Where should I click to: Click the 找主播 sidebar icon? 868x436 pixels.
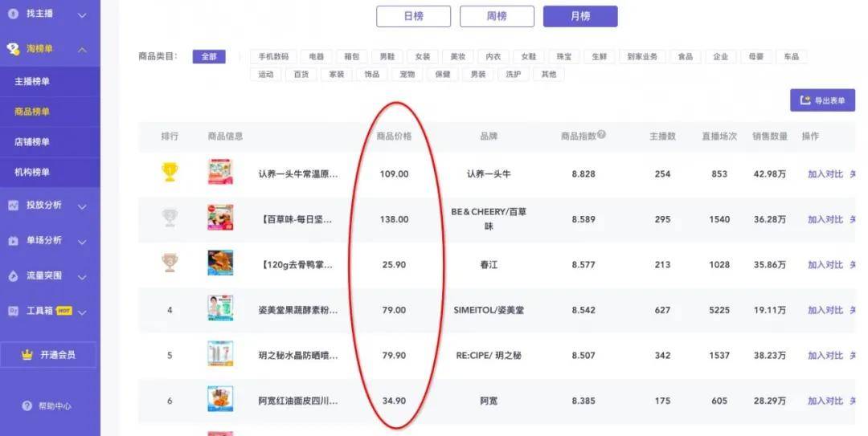[14, 14]
